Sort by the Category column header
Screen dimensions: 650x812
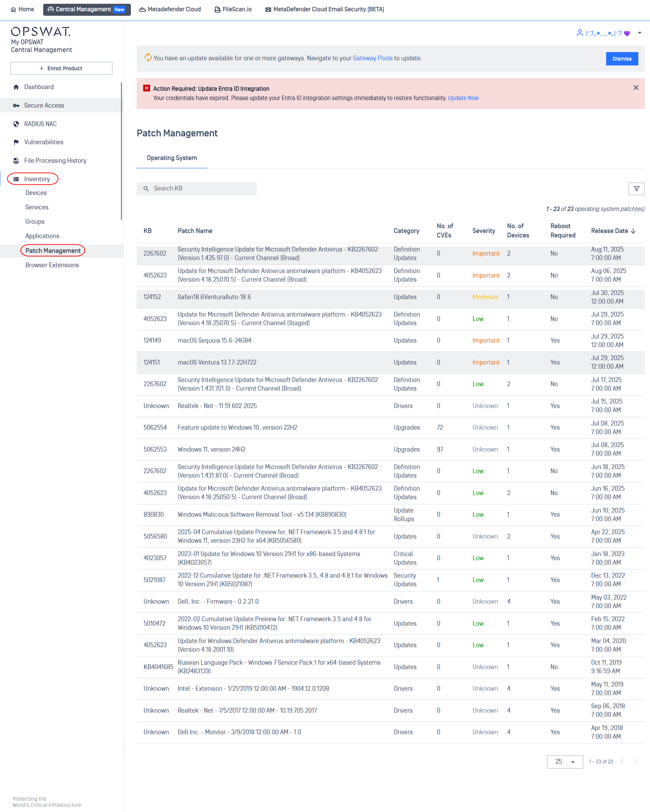pos(406,231)
